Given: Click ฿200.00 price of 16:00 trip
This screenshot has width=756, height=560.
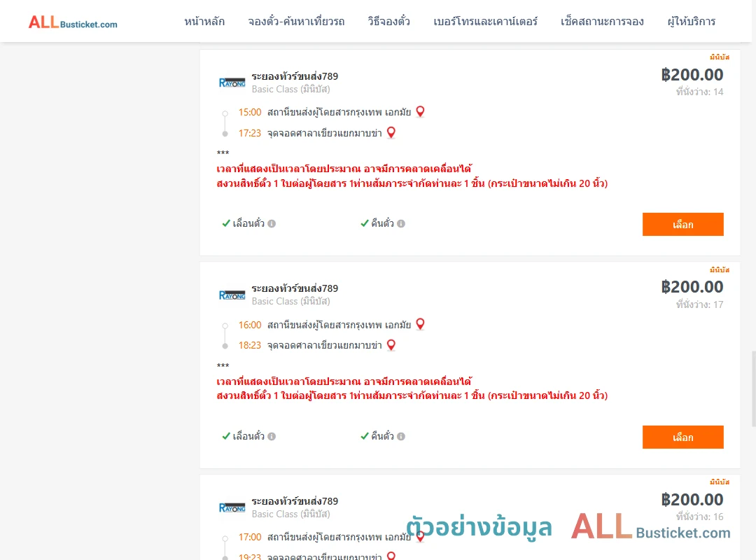Looking at the screenshot, I should pos(692,287).
